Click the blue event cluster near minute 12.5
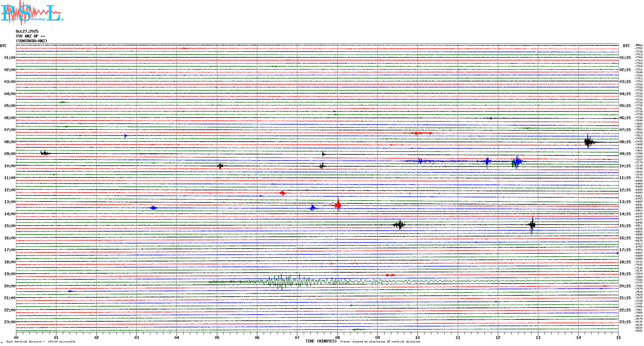 tap(516, 161)
